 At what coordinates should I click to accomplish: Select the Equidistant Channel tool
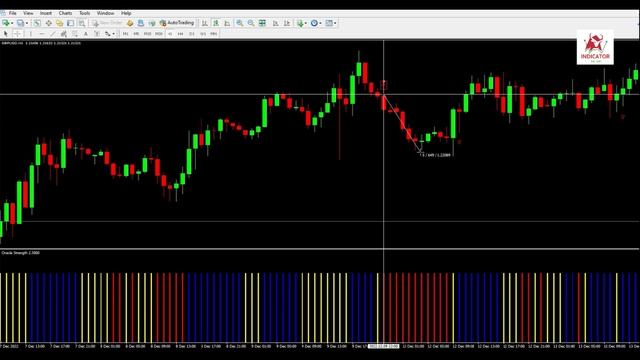64,33
